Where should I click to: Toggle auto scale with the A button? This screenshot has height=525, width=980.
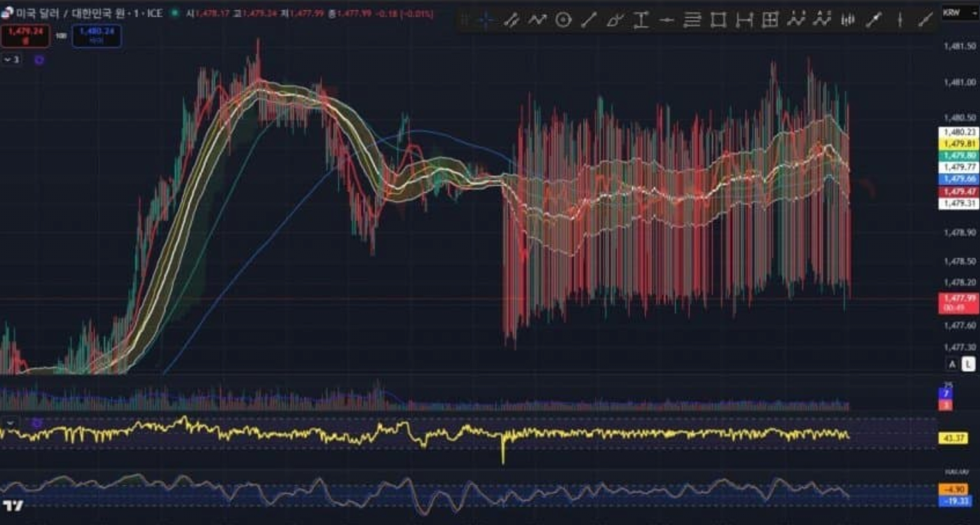[952, 364]
